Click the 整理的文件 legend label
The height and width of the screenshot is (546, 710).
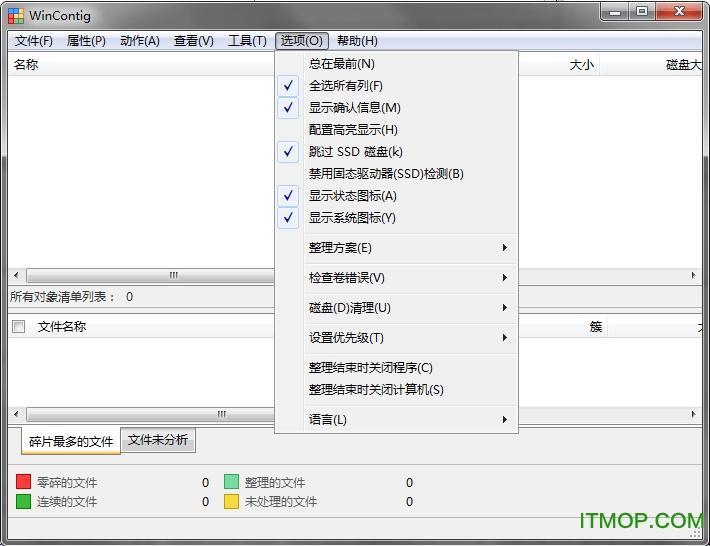click(x=275, y=483)
